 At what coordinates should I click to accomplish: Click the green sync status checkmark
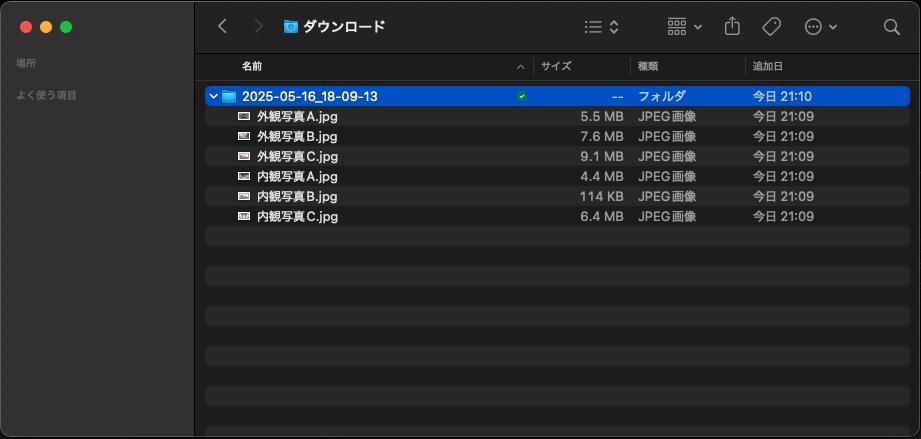tap(522, 96)
